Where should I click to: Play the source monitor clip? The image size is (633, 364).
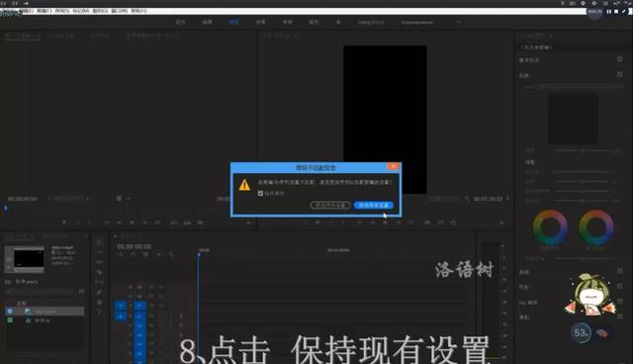[132, 223]
